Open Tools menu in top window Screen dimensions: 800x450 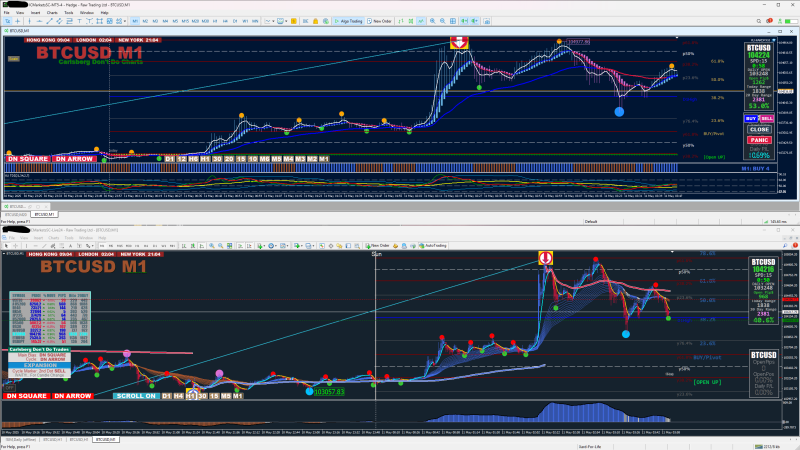coord(69,13)
